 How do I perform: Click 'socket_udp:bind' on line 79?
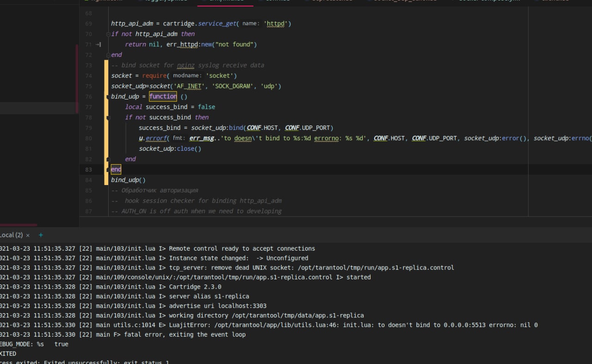(x=217, y=128)
